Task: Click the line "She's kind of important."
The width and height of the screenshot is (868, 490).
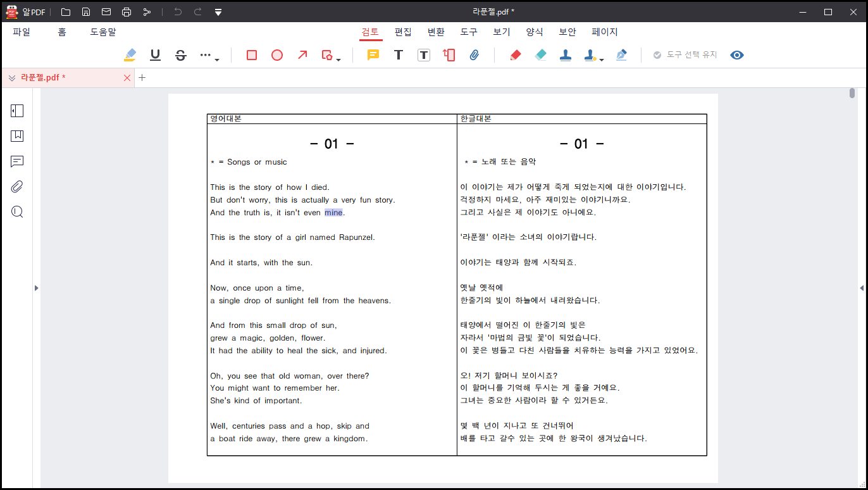Action: coord(256,401)
